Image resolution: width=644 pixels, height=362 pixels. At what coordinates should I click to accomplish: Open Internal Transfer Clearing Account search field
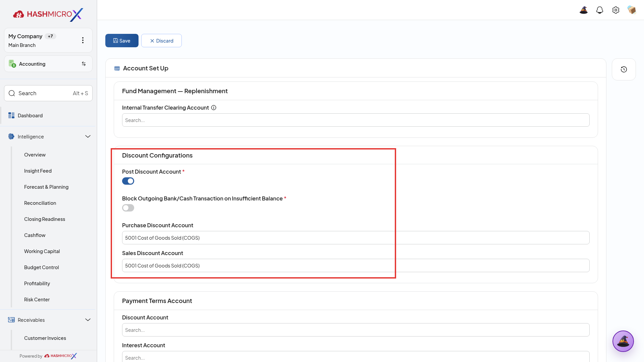[x=356, y=120]
